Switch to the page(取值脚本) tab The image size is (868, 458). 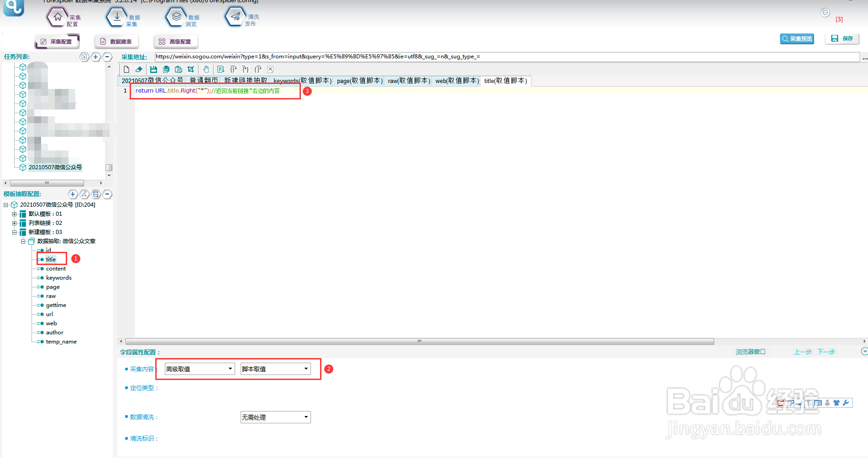(x=359, y=81)
